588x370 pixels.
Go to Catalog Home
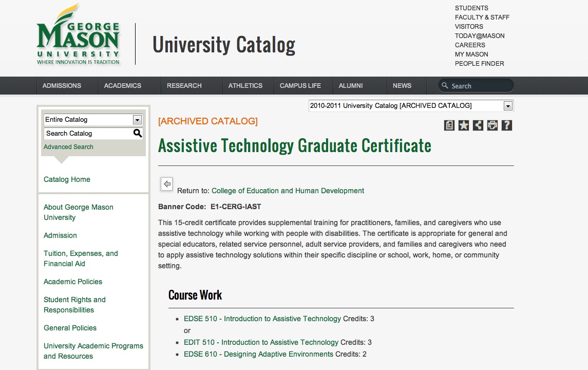[x=67, y=179]
